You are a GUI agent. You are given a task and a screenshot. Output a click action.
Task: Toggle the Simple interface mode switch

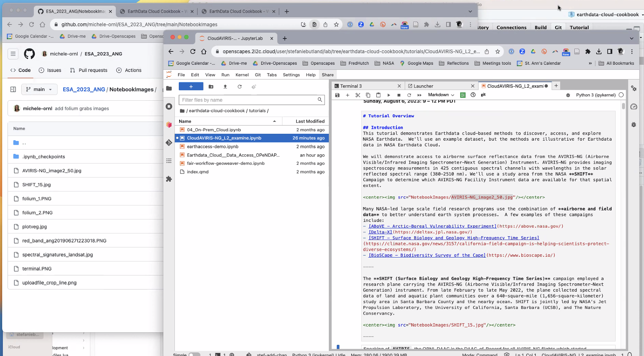194,355
